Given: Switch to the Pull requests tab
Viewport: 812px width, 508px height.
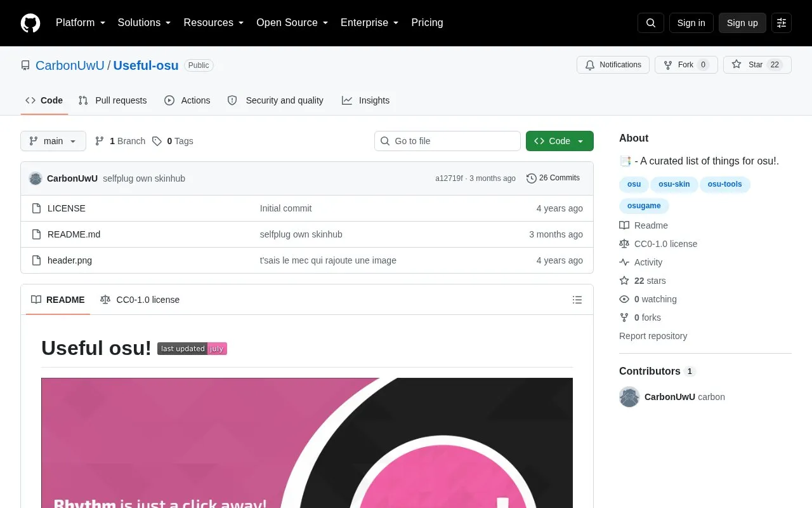Looking at the screenshot, I should tap(112, 100).
